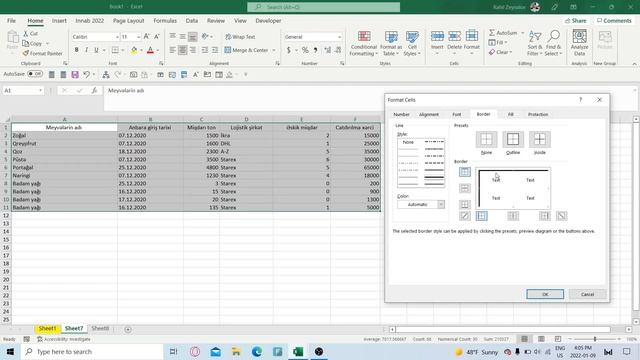640x360 pixels.
Task: Toggle the inside horizontal border button
Action: coord(464,188)
